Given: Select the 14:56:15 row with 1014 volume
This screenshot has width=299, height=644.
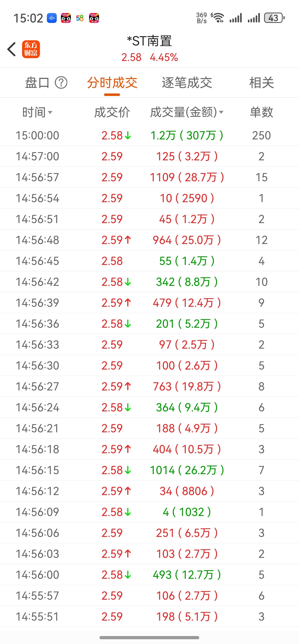Looking at the screenshot, I should click(x=149, y=470).
